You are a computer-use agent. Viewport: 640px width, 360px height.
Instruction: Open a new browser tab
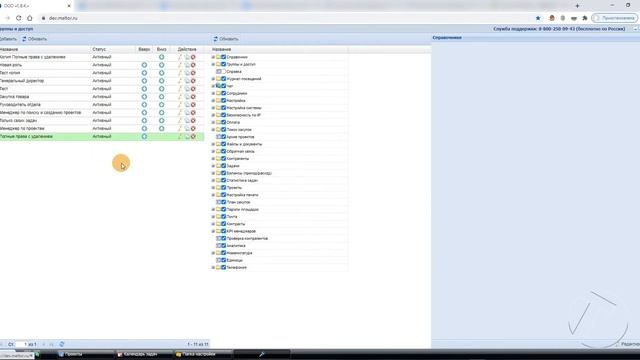pos(577,6)
